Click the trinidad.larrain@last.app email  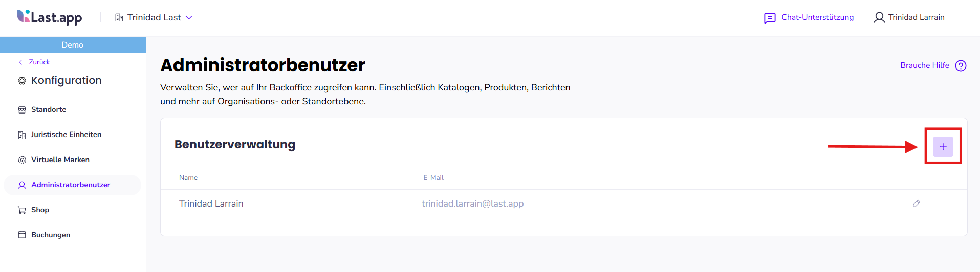point(472,203)
